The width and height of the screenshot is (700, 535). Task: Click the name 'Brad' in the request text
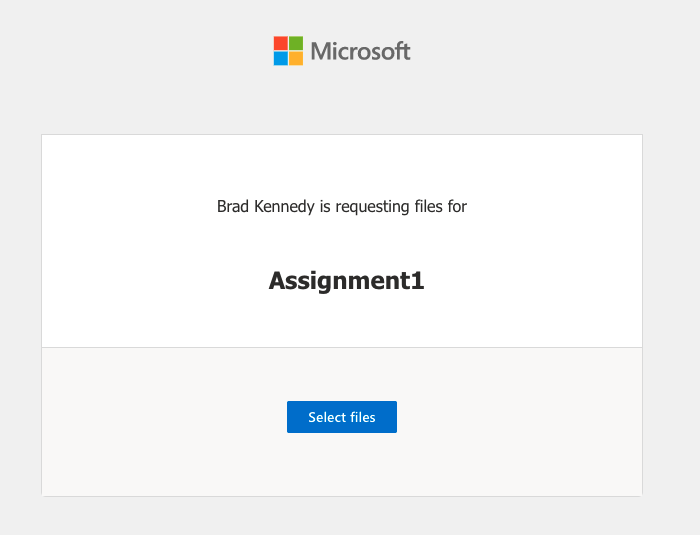(233, 206)
